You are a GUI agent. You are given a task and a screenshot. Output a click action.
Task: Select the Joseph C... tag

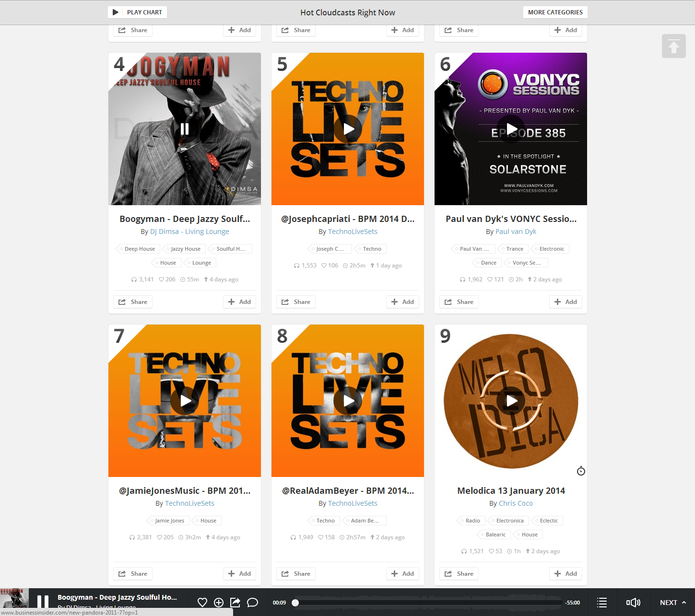coord(330,249)
